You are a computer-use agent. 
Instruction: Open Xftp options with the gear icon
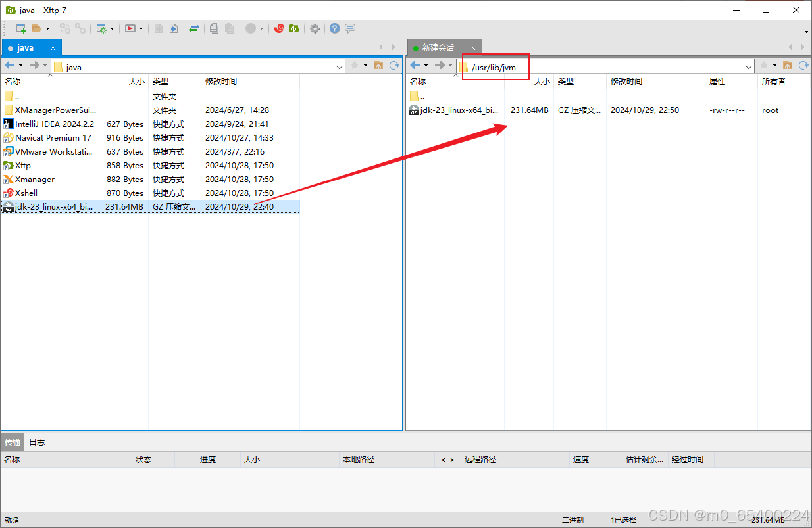point(315,28)
